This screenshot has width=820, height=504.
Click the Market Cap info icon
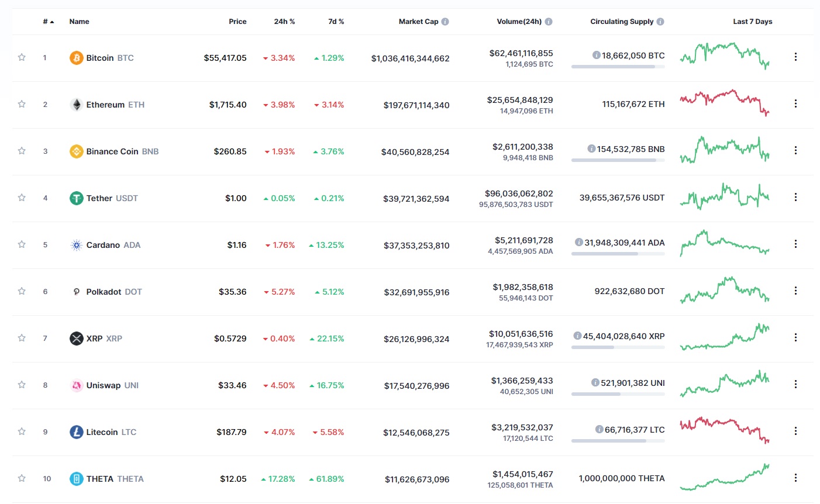point(445,22)
